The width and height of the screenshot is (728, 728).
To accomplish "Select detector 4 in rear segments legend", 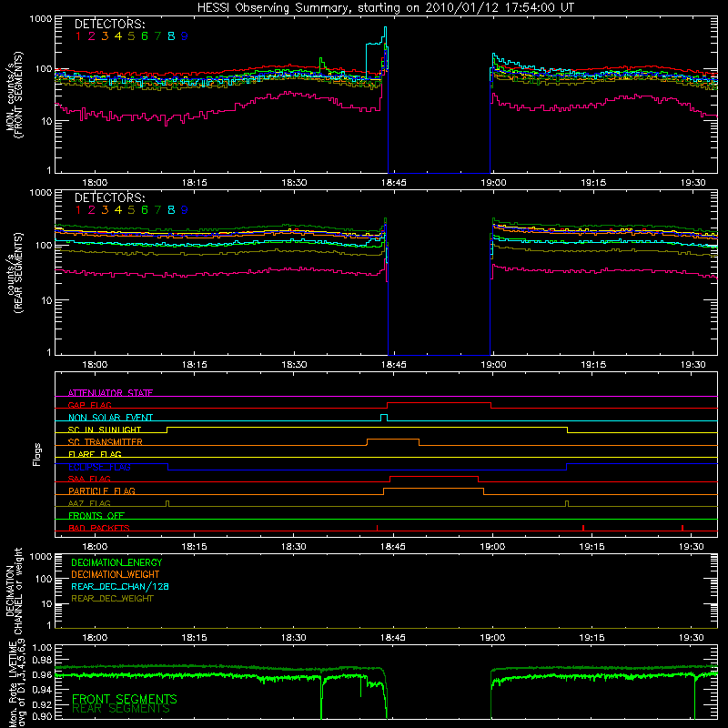I will click(118, 210).
